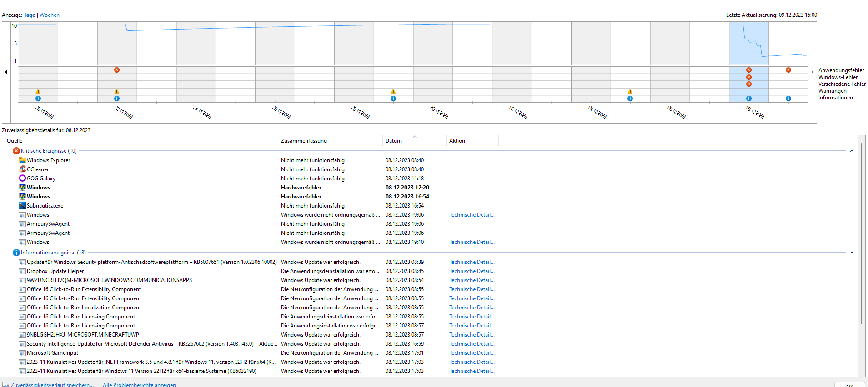Open Technische Details for Dropbox Update Helper

click(x=472, y=271)
